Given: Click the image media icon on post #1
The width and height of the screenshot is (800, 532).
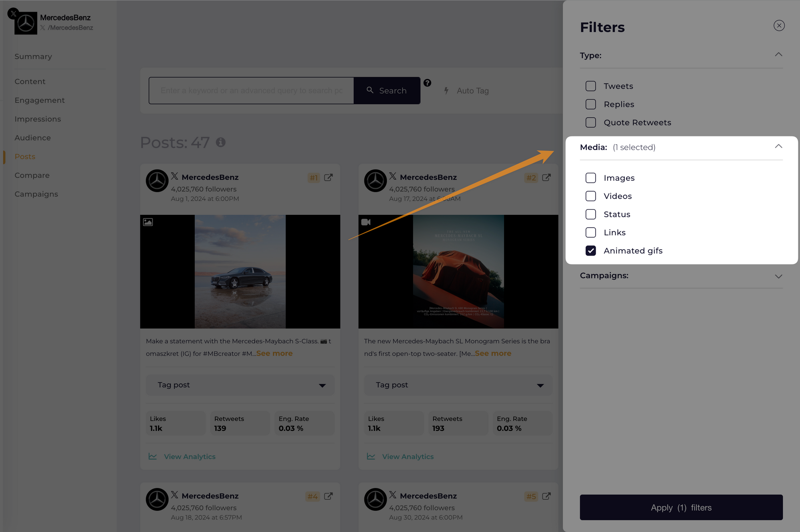Looking at the screenshot, I should 148,222.
